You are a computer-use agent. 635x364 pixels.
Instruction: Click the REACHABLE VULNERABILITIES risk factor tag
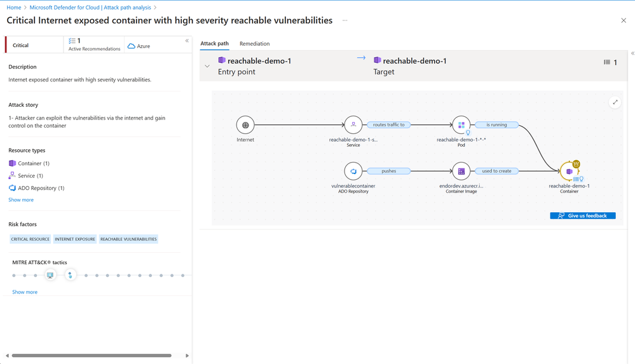point(128,239)
